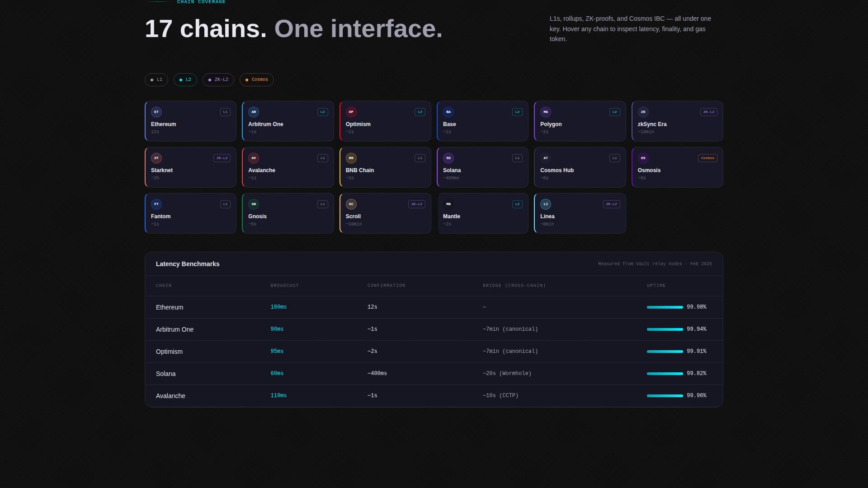Image resolution: width=868 pixels, height=488 pixels.
Task: Select the Cosmos Hub card title
Action: coord(557,170)
